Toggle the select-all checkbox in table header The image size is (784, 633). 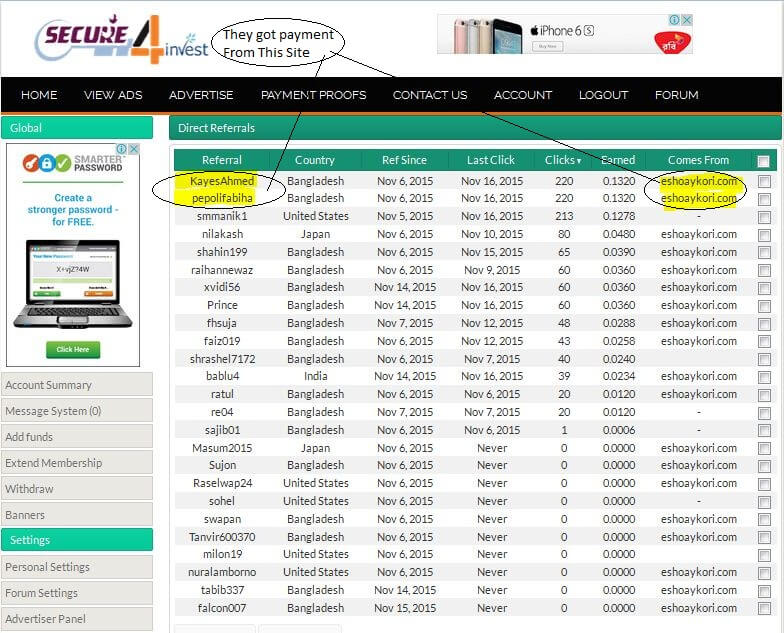point(764,161)
